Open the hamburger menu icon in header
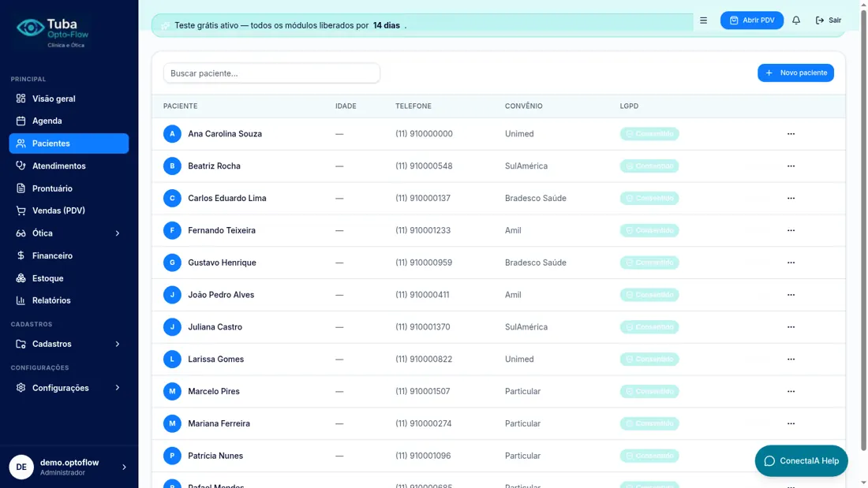 [703, 20]
